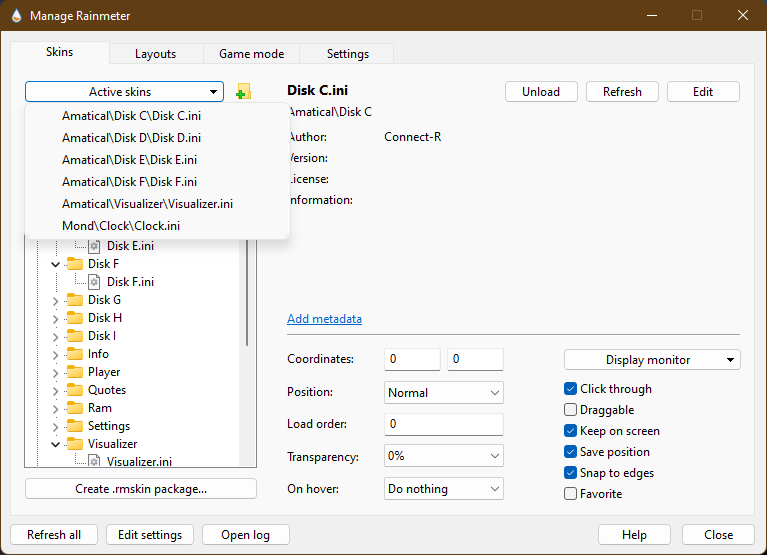Click the Player folder icon
This screenshot has width=767, height=555.
tap(75, 372)
